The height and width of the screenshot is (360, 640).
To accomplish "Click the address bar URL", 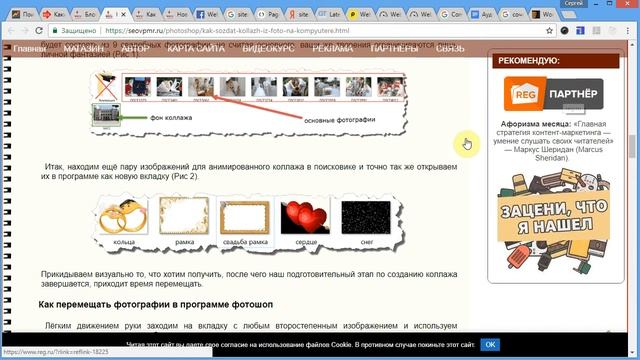I will click(x=227, y=31).
